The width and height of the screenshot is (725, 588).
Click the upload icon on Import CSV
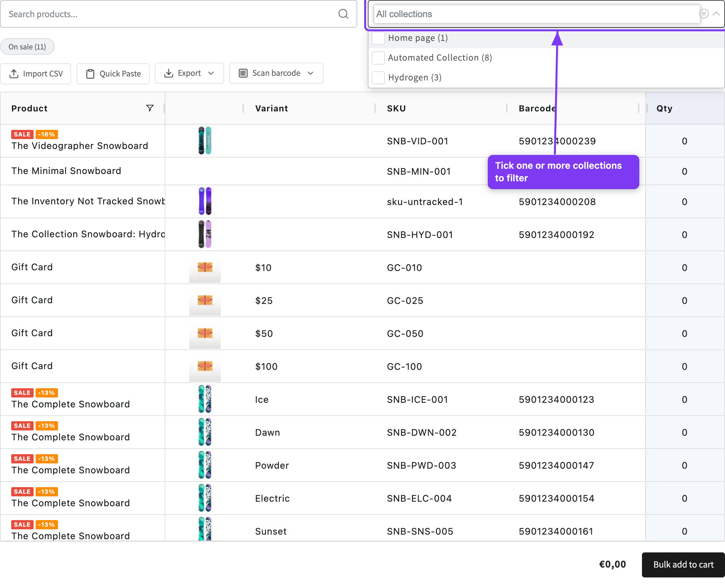(x=14, y=73)
